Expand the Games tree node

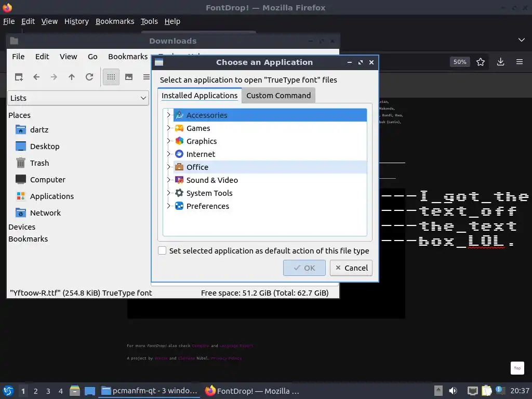tap(169, 128)
